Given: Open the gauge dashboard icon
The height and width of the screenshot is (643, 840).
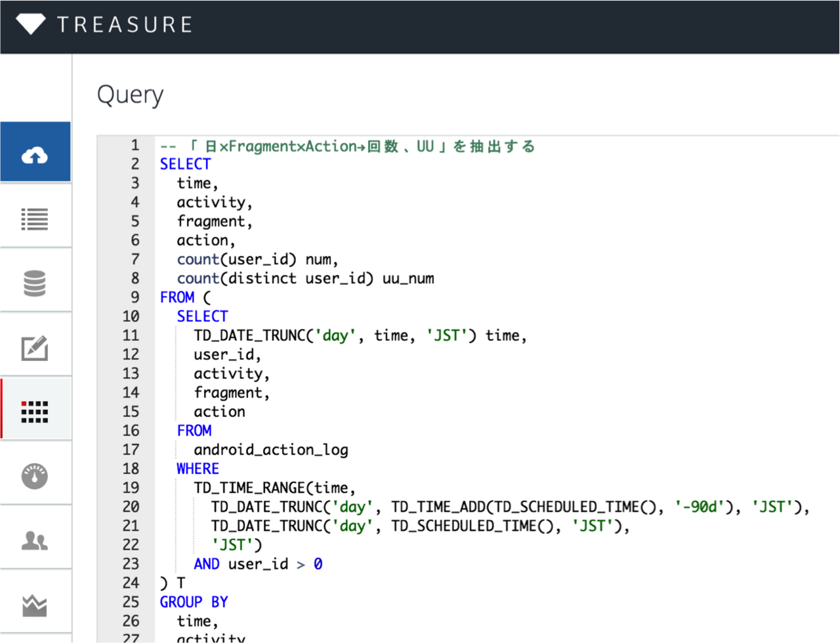Looking at the screenshot, I should (35, 476).
